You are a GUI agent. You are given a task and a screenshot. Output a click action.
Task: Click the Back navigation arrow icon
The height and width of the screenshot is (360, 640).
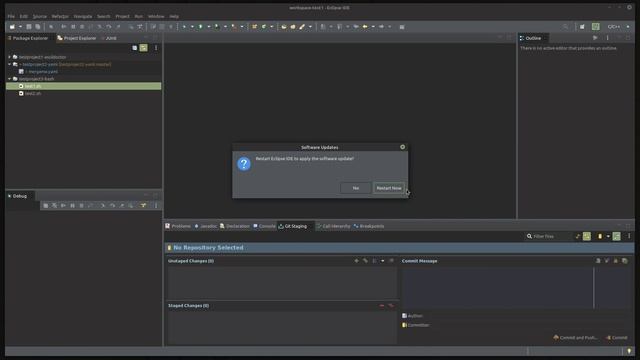pyautogui.click(x=365, y=27)
